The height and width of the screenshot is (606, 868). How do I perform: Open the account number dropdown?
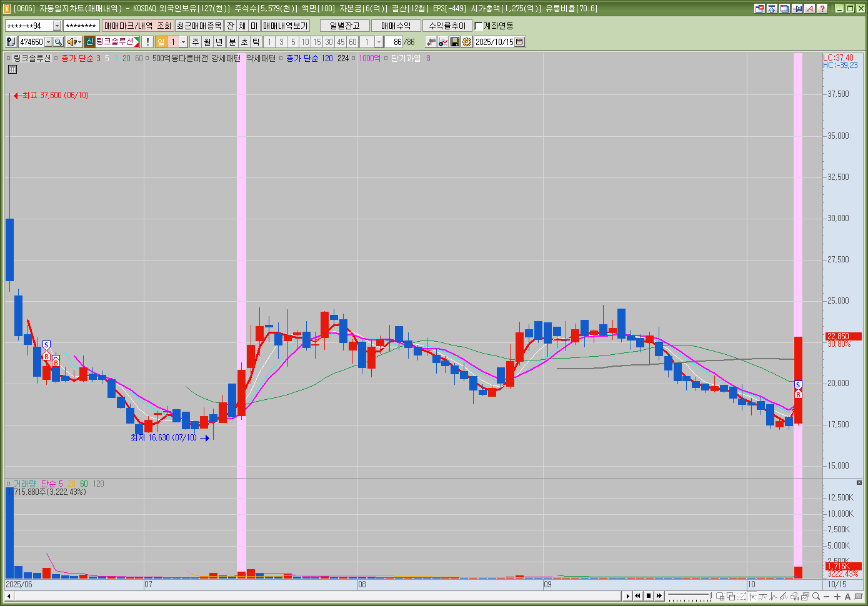pos(57,26)
